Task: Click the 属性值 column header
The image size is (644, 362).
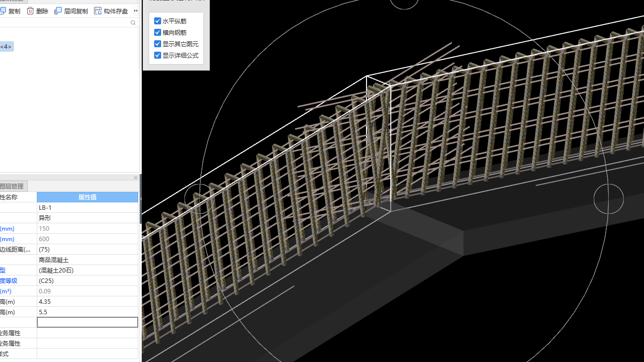Action: [88, 197]
